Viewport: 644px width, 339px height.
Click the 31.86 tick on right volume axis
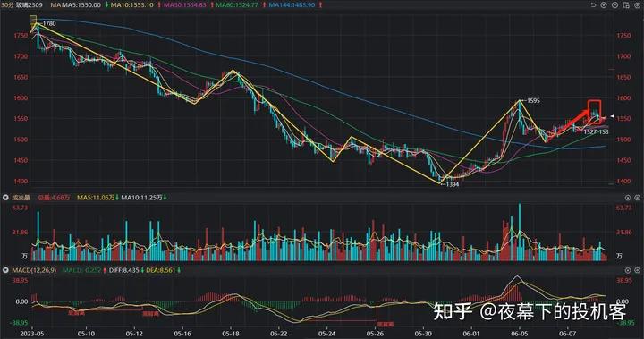coord(623,232)
